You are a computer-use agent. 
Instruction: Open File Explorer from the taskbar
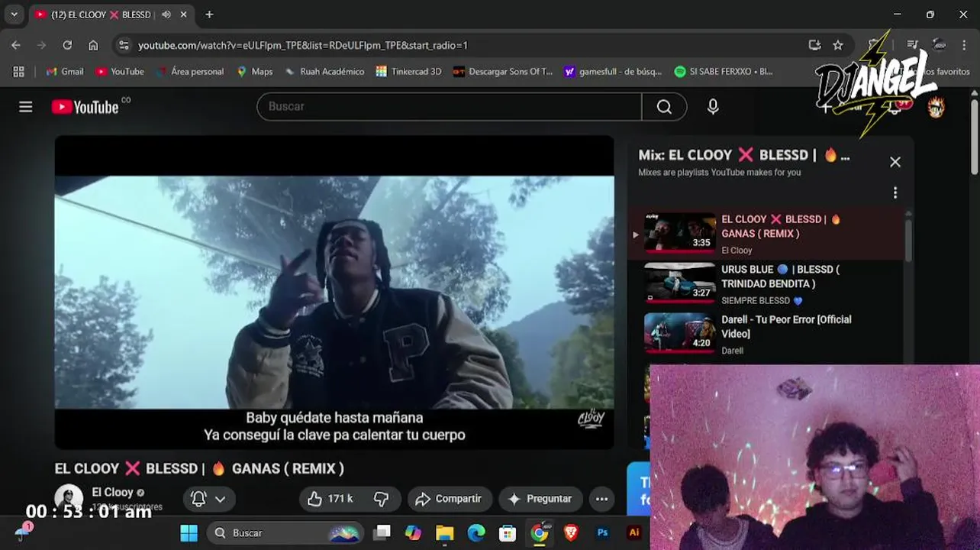click(445, 533)
